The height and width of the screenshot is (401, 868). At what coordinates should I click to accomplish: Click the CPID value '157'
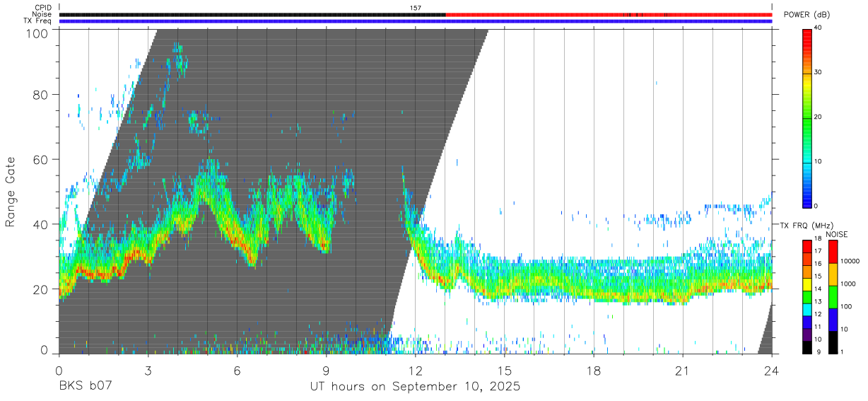click(x=416, y=8)
